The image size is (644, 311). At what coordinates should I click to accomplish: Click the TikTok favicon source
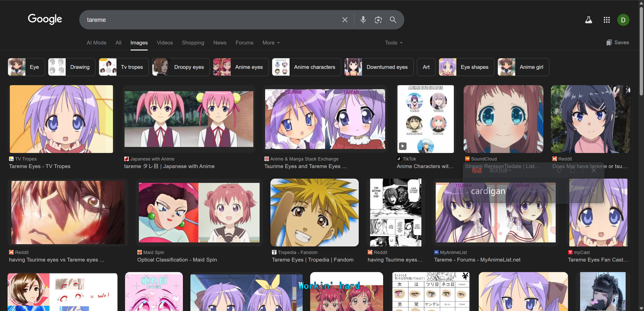399,159
